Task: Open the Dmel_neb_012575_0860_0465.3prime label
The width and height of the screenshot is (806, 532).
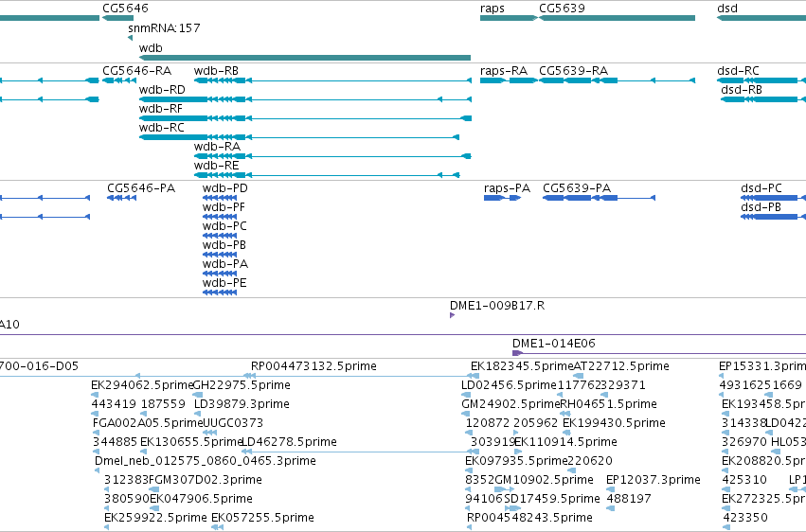Action: (206, 462)
